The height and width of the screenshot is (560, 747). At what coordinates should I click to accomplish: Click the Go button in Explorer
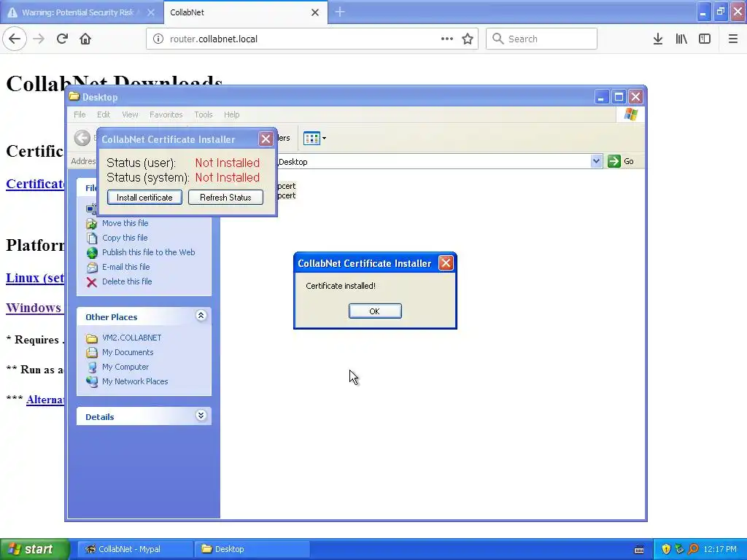(x=622, y=161)
